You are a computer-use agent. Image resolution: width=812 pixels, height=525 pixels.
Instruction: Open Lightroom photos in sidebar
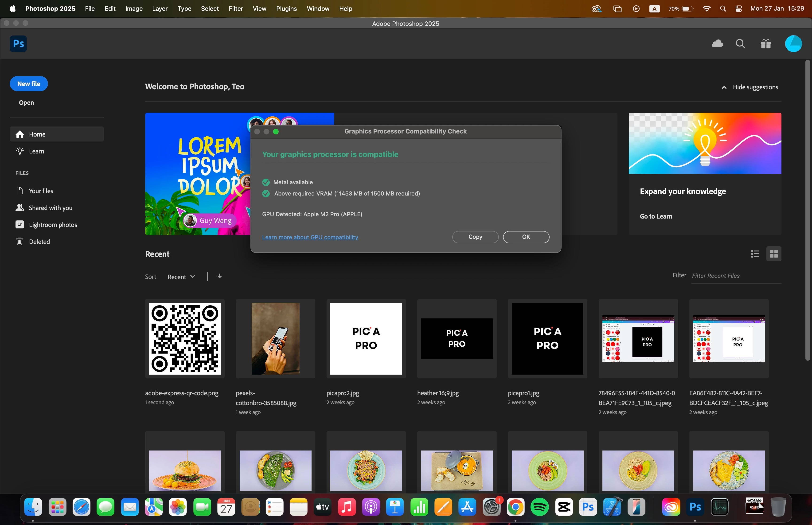click(53, 225)
